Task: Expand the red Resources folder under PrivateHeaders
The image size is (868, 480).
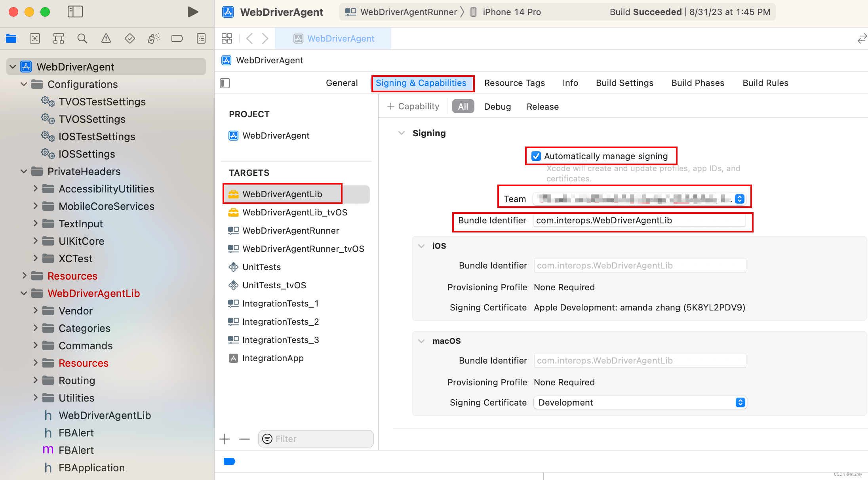Action: click(x=24, y=276)
